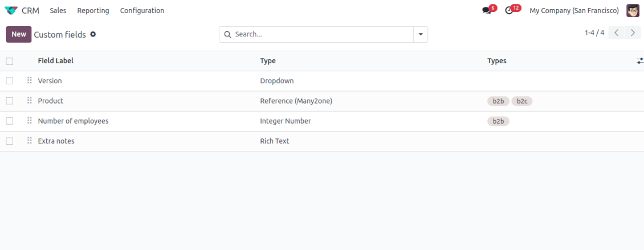Sort by Field Label column header
This screenshot has height=250, width=644.
pyautogui.click(x=55, y=61)
